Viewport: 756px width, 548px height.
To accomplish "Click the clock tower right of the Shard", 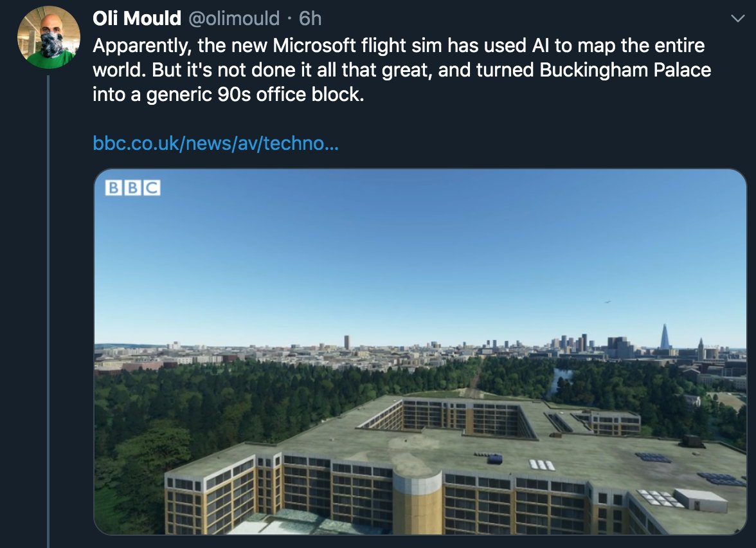I will [x=701, y=349].
